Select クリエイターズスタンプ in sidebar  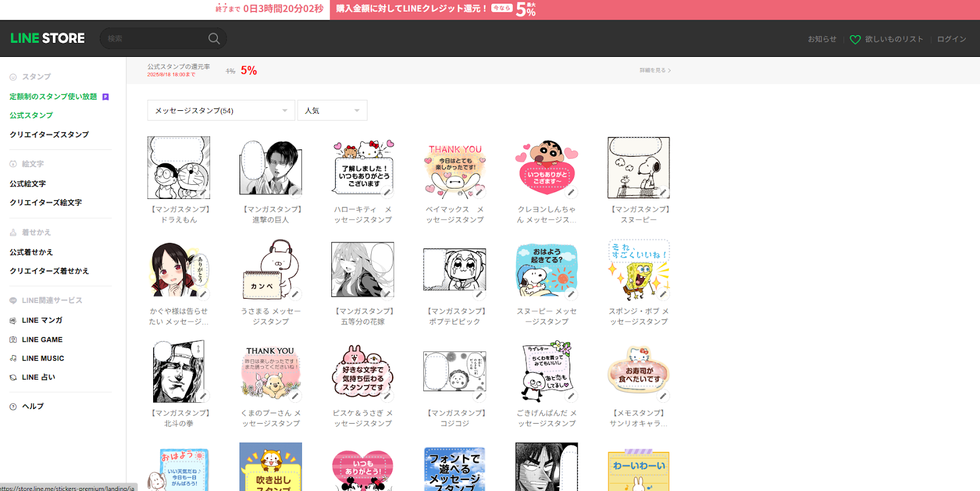click(49, 134)
